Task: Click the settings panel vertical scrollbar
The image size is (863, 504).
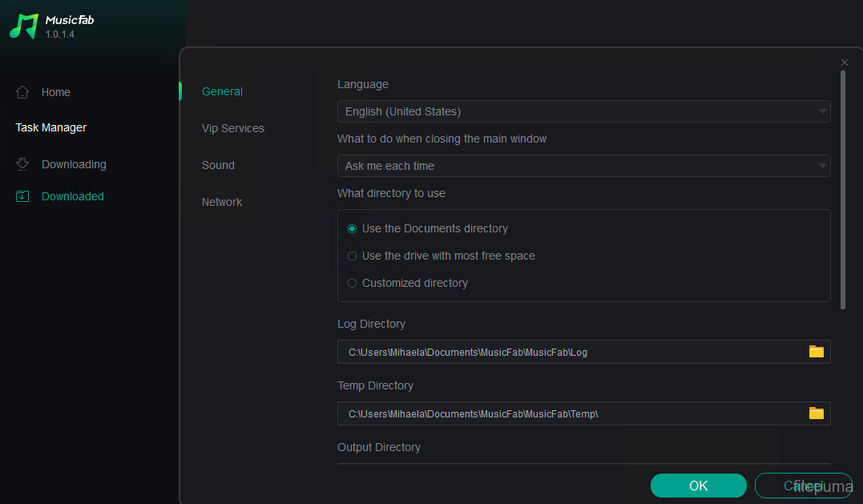Action: (842, 189)
